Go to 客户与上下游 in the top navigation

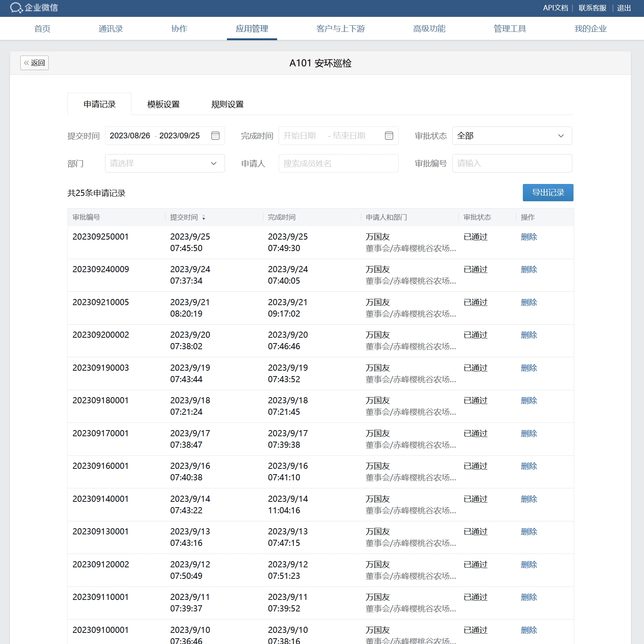340,29
